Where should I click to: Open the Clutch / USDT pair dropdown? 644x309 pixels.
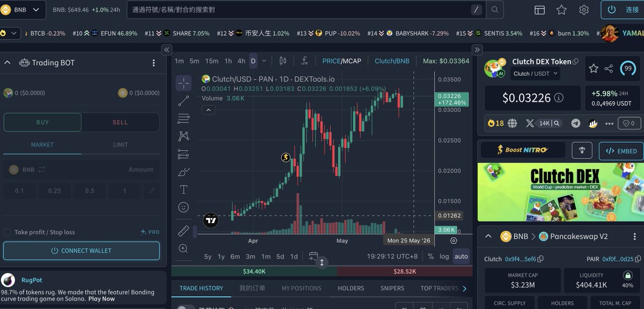pyautogui.click(x=535, y=73)
